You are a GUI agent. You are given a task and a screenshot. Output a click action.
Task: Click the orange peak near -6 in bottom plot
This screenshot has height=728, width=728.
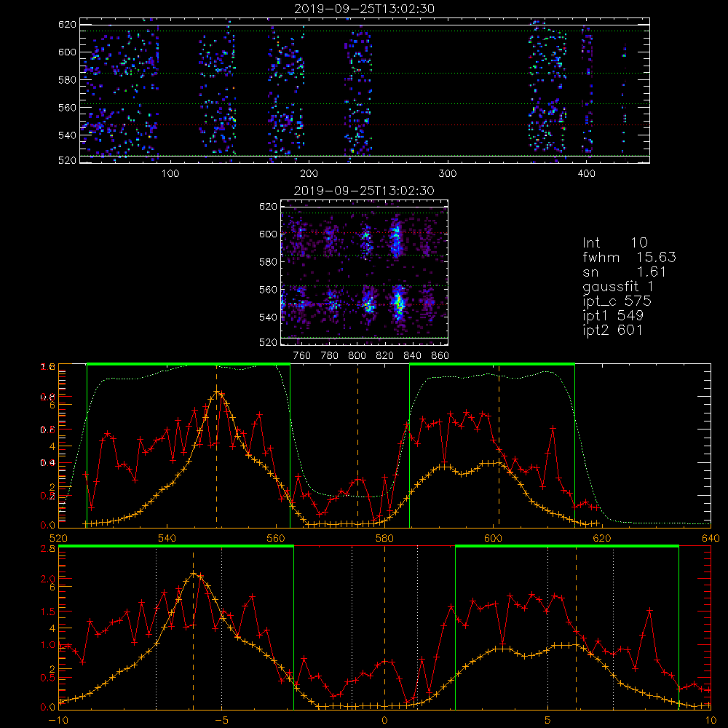click(194, 574)
